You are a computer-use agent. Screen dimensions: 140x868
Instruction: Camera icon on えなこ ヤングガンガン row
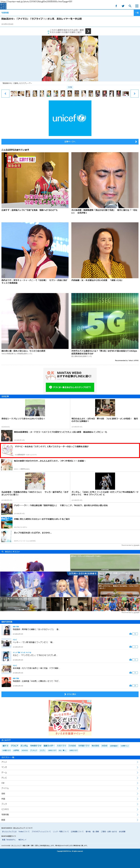click(x=131, y=659)
